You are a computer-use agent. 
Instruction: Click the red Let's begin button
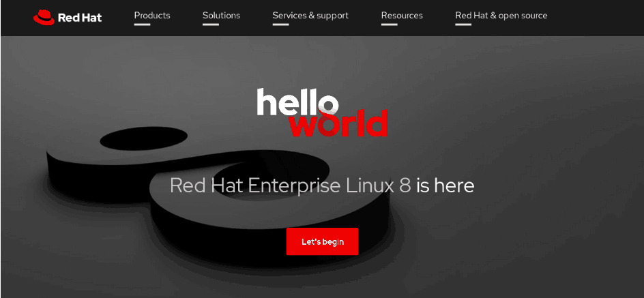pyautogui.click(x=322, y=241)
